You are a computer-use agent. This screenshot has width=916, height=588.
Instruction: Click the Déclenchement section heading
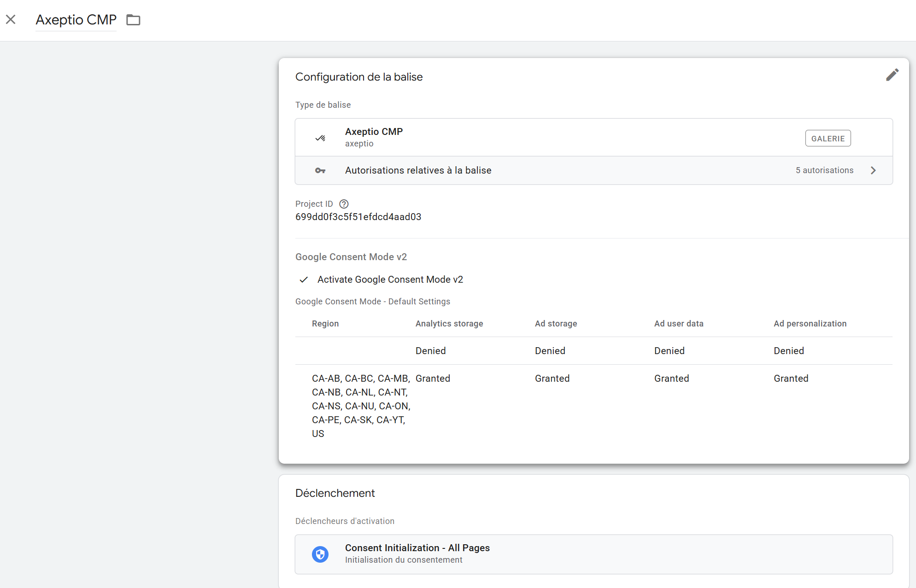coord(335,493)
